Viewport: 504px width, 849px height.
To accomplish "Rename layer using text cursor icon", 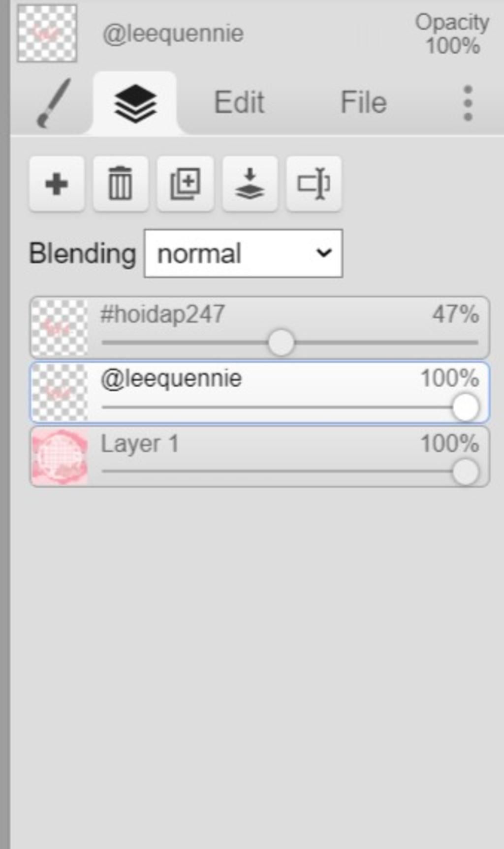I will [x=314, y=184].
